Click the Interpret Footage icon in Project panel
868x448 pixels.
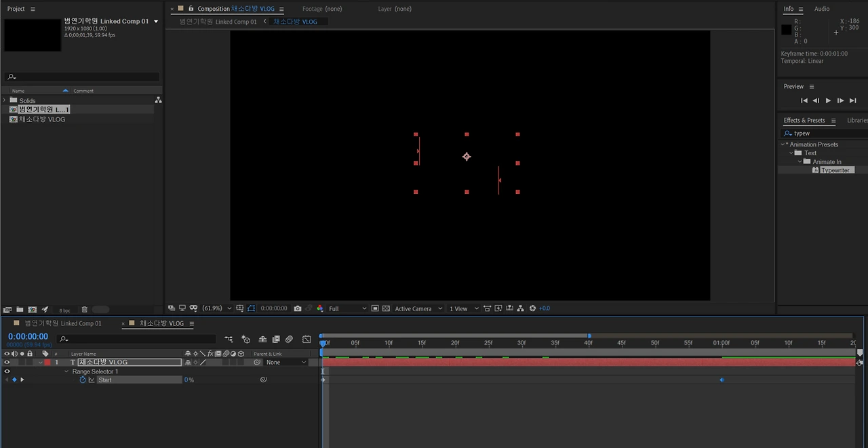pyautogui.click(x=7, y=309)
